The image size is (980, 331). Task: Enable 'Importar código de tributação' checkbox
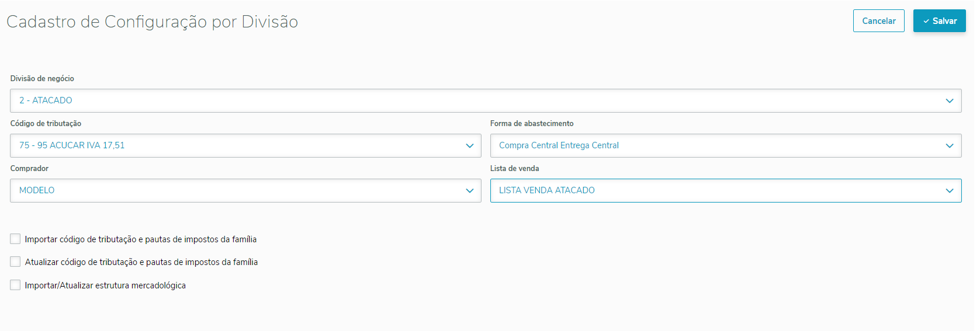click(15, 239)
